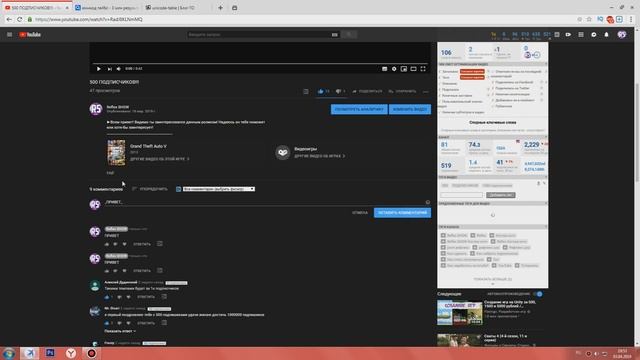Click ИЗМЕНИТЬ ВИДЕО button
Screen dimensions: 640x360
point(410,109)
